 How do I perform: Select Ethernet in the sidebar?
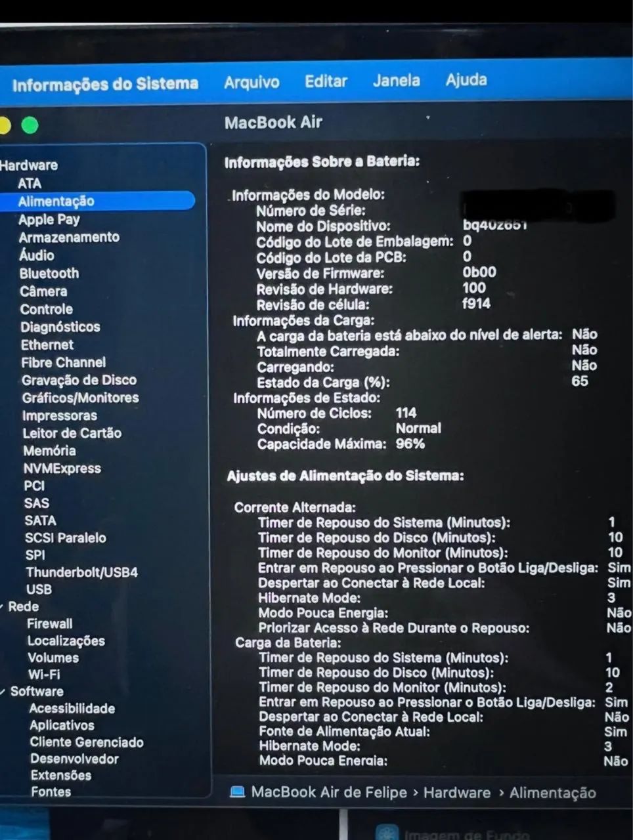pos(47,345)
